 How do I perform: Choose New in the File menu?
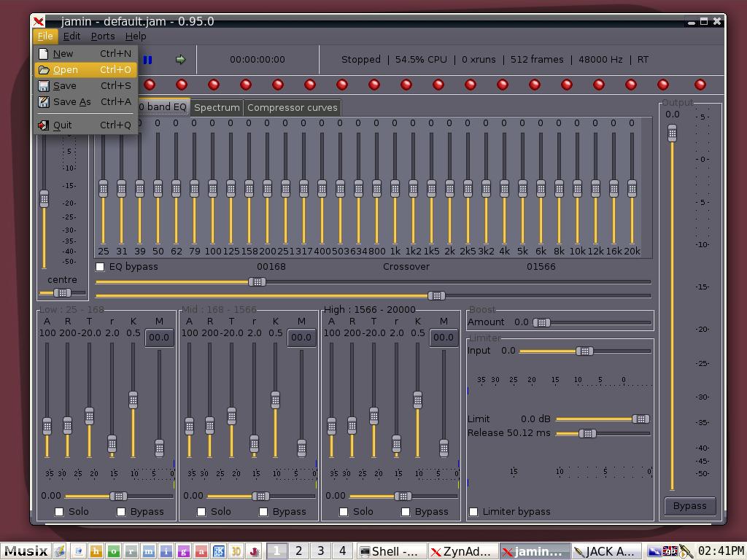[63, 53]
